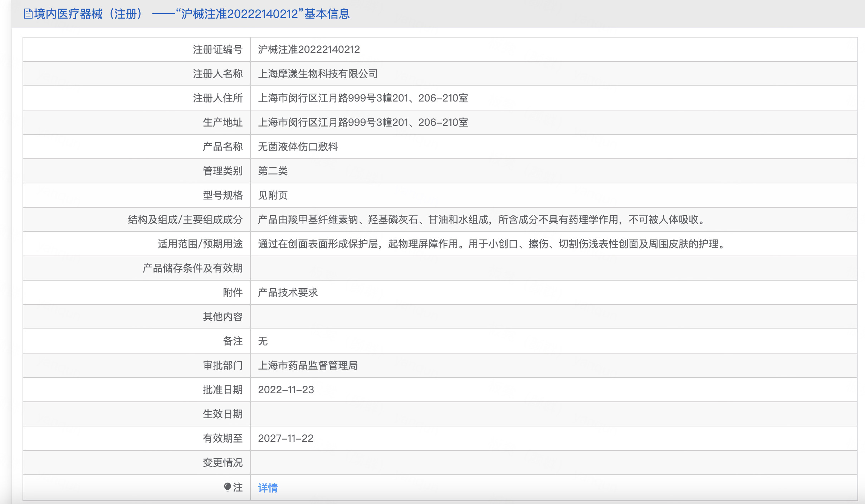
Task: Click the 生产地址 address value
Action: 363,122
